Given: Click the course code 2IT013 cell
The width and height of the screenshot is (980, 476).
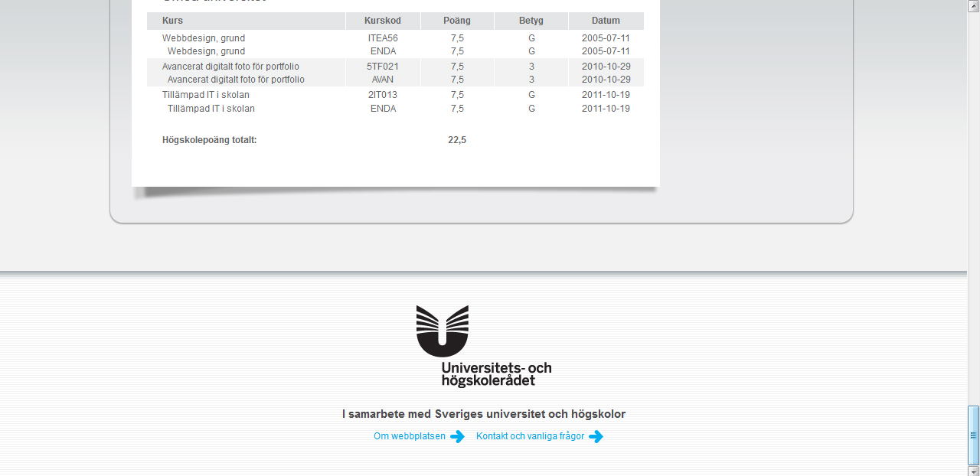Looking at the screenshot, I should pyautogui.click(x=383, y=95).
